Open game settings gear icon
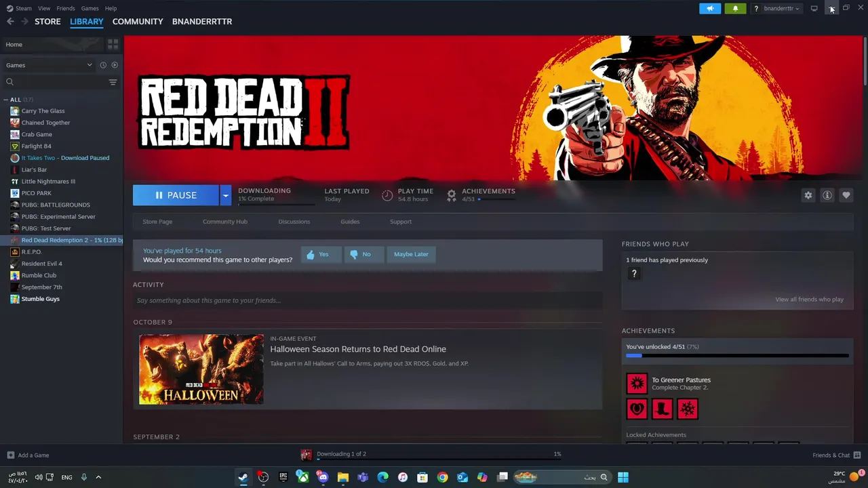The image size is (868, 488). click(808, 195)
